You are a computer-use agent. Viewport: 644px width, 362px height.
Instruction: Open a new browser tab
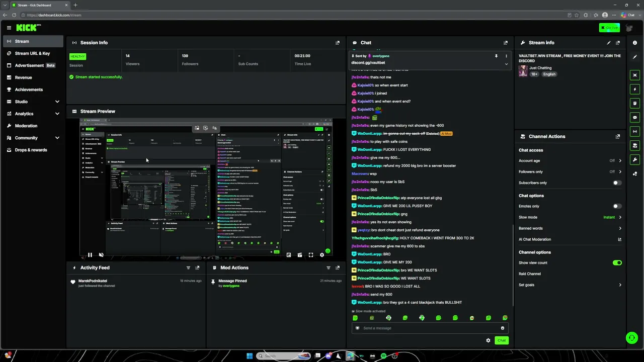pos(75,5)
